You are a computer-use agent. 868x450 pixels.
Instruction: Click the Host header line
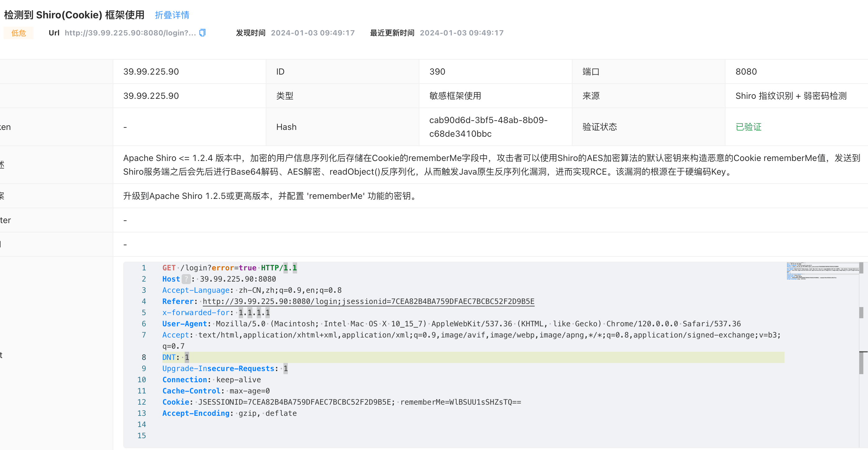[219, 279]
